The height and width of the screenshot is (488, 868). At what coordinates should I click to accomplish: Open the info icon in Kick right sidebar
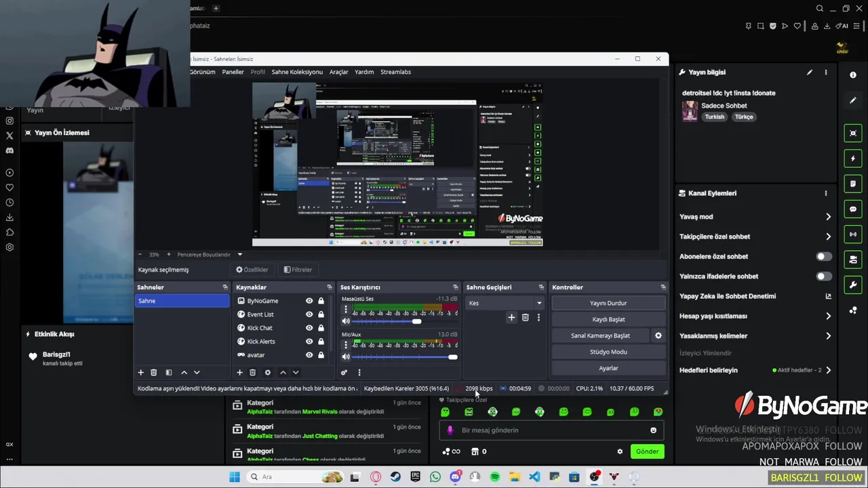point(853,75)
